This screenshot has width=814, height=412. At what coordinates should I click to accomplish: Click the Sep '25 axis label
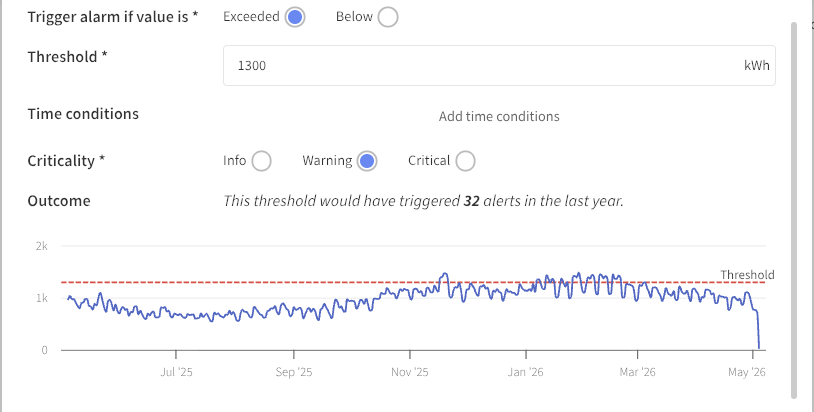coord(294,372)
